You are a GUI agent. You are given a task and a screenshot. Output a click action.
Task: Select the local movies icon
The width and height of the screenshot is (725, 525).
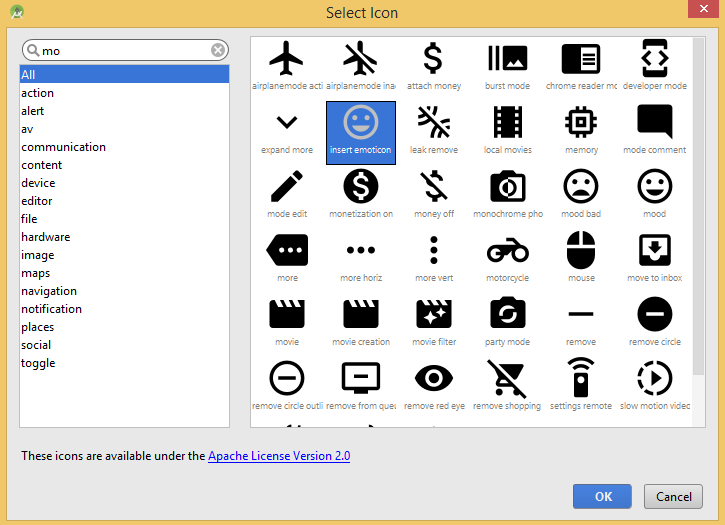508,122
